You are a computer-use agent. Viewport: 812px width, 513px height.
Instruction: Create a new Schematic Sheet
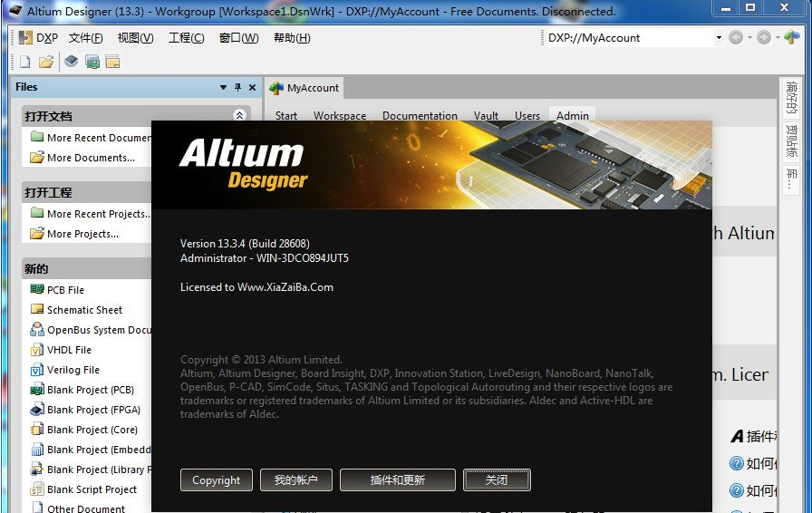pos(77,310)
